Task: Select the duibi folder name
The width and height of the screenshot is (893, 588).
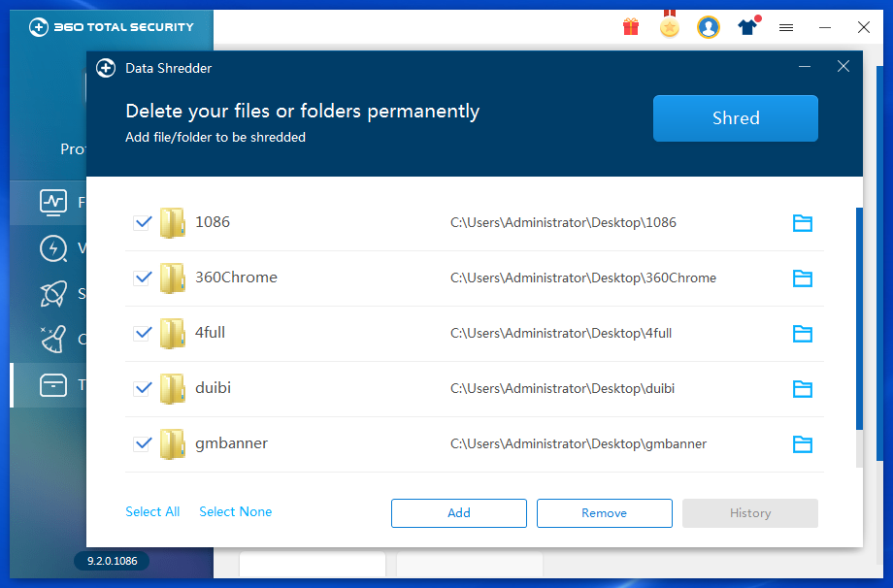Action: coord(213,388)
